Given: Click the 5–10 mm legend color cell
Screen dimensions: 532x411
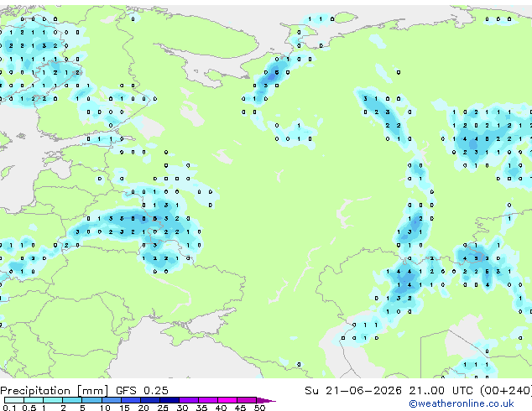Looking at the screenshot, I should click(x=91, y=400).
